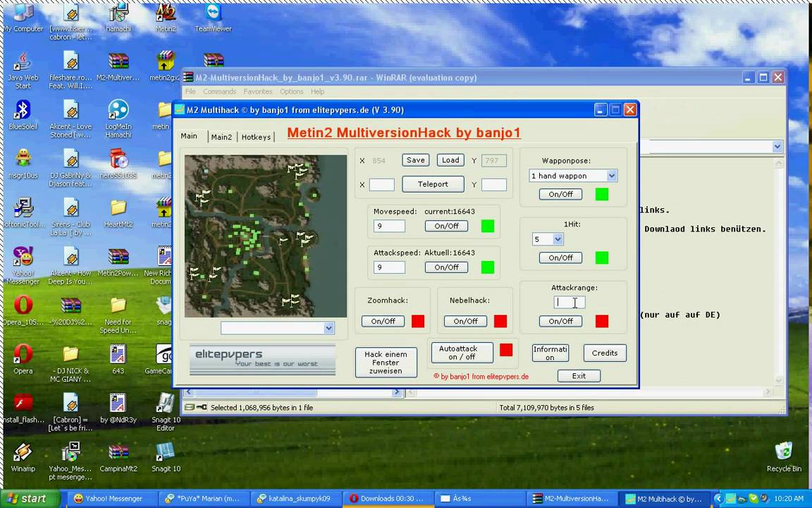This screenshot has height=508, width=812.
Task: Click the game map thumbnail
Action: [266, 236]
